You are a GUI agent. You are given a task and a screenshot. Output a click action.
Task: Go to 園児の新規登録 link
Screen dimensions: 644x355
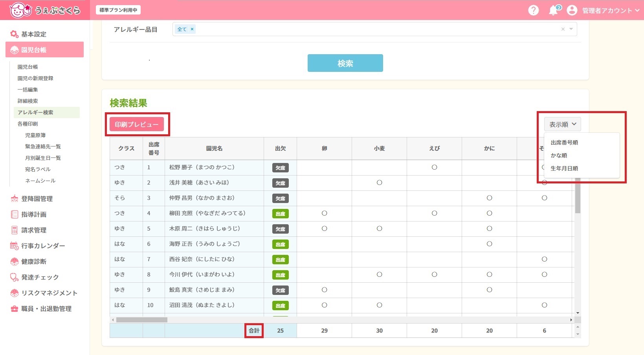[x=35, y=78]
